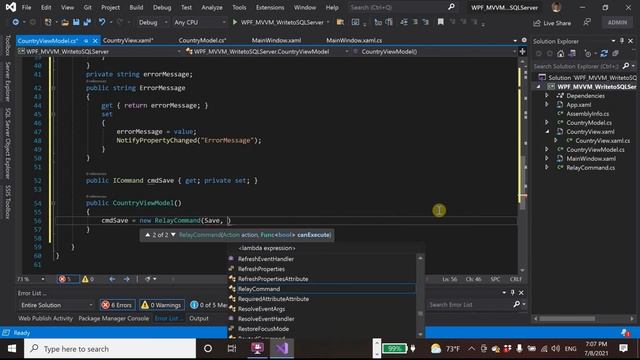Click the Task View taskbar icon
Screen dimensions: 640x360
(x=232, y=349)
